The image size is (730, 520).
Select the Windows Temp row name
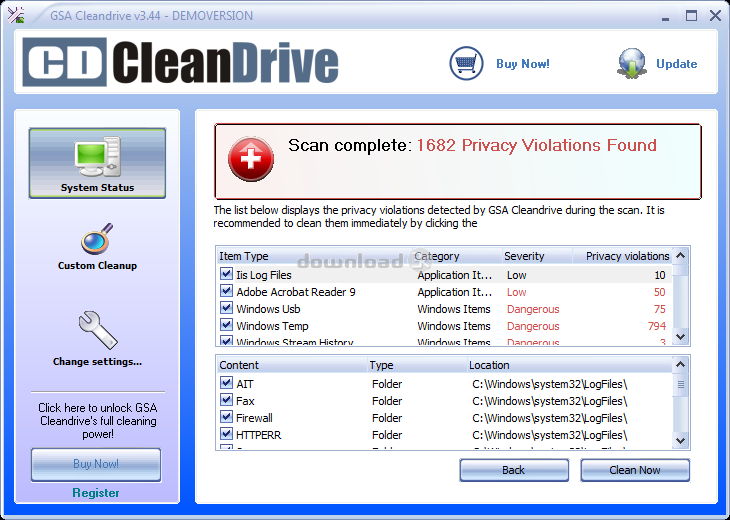(x=272, y=326)
